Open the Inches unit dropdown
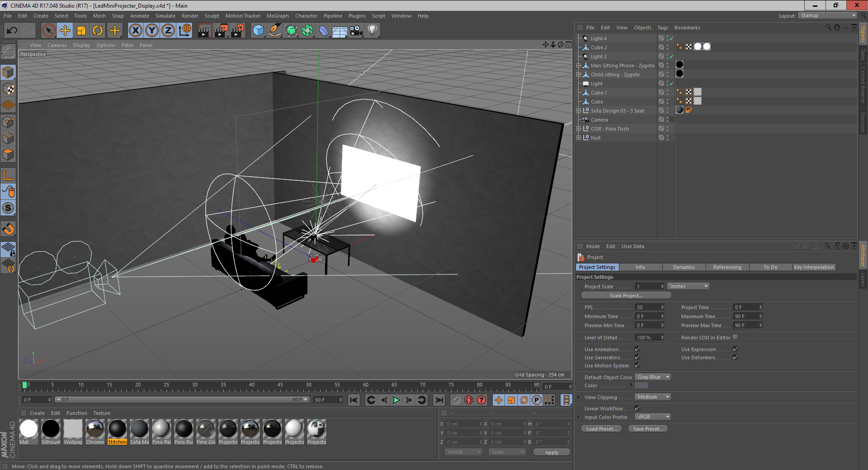Image resolution: width=868 pixels, height=470 pixels. pos(688,286)
